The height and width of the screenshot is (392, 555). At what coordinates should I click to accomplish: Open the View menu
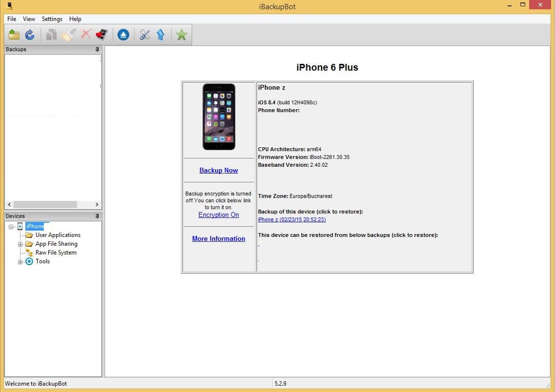29,18
